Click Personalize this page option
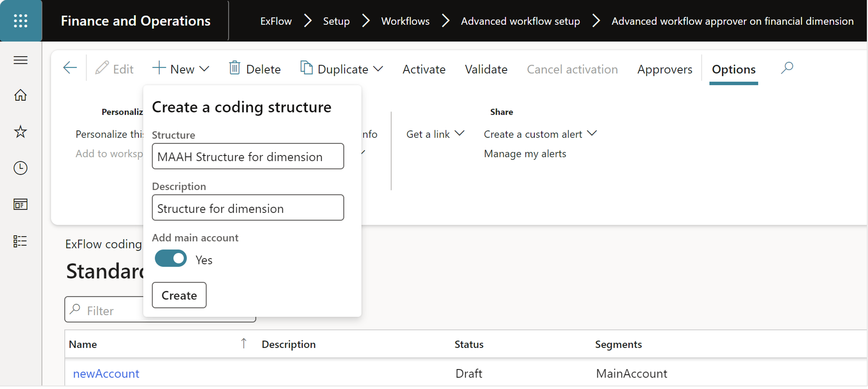The image size is (868, 389). click(x=109, y=134)
